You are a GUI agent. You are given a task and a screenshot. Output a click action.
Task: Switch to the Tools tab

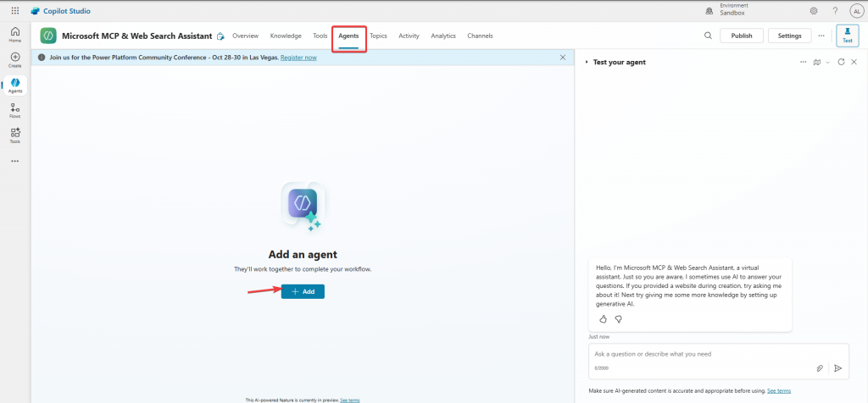pyautogui.click(x=320, y=36)
